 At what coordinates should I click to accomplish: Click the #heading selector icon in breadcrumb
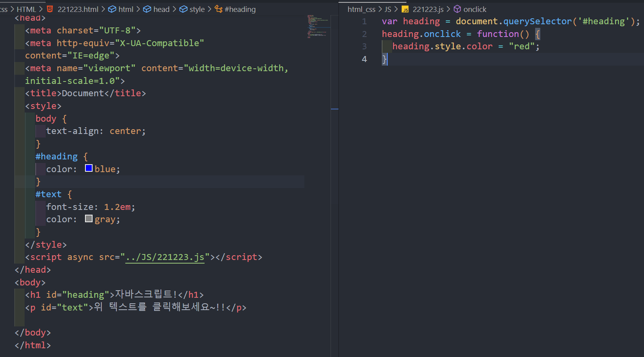coord(219,9)
